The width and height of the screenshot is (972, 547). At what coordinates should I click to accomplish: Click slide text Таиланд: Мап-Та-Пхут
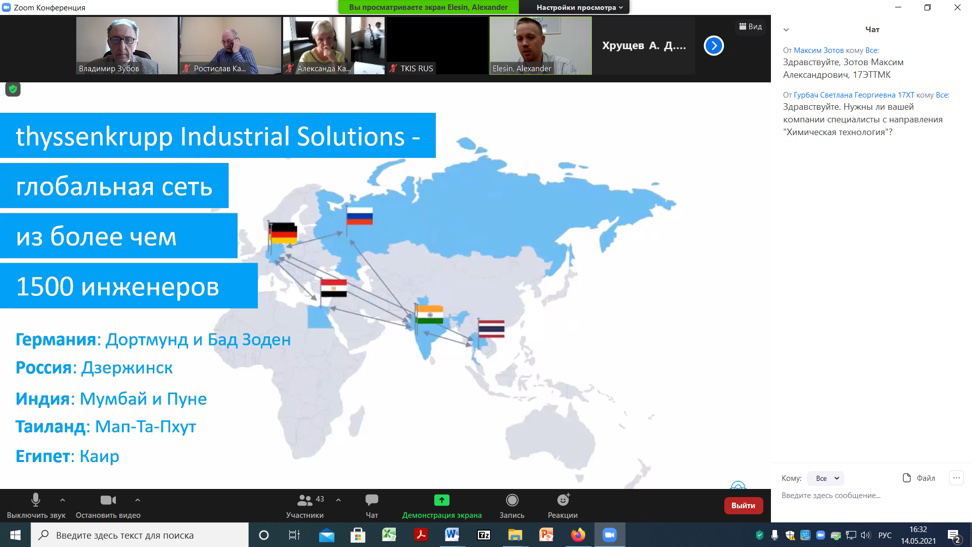point(105,427)
